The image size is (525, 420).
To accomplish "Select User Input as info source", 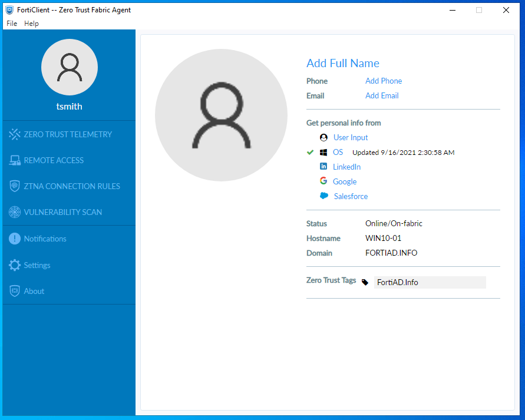I will (351, 137).
